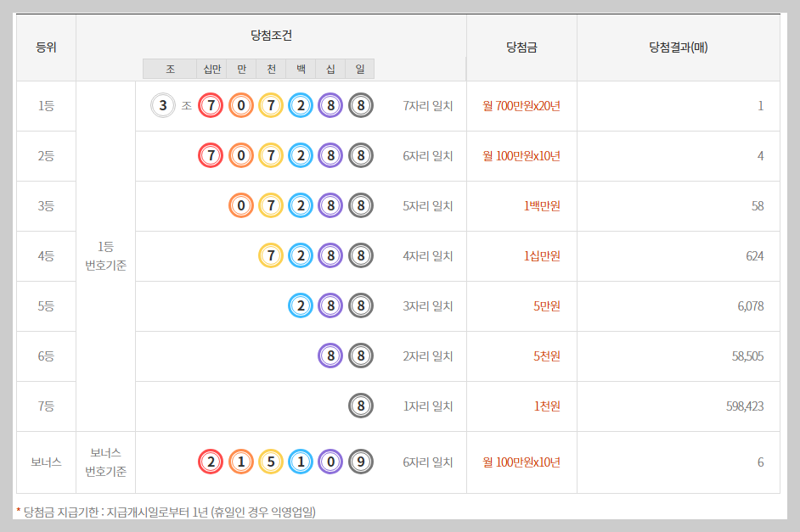Image resolution: width=800 pixels, height=532 pixels.
Task: Select the 5등 rank cell
Action: (46, 306)
